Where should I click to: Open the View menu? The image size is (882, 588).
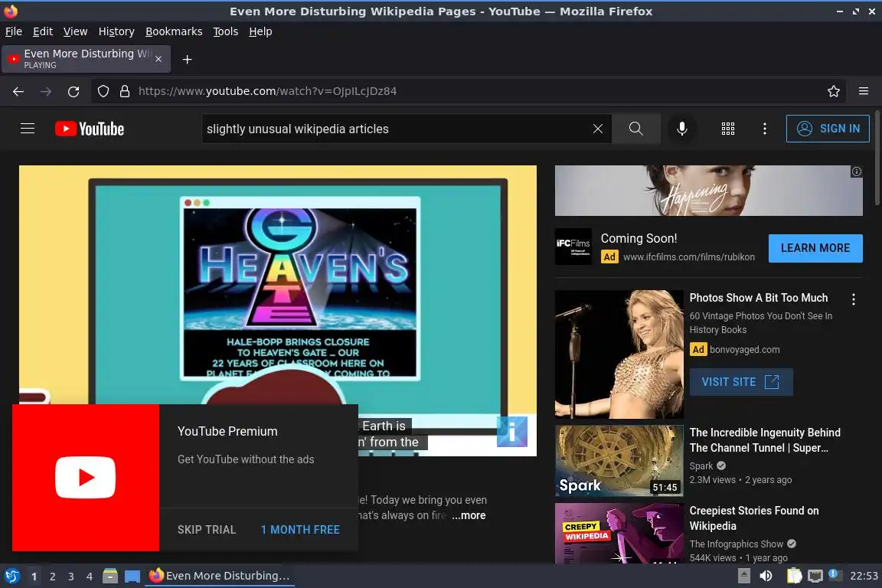pyautogui.click(x=75, y=31)
